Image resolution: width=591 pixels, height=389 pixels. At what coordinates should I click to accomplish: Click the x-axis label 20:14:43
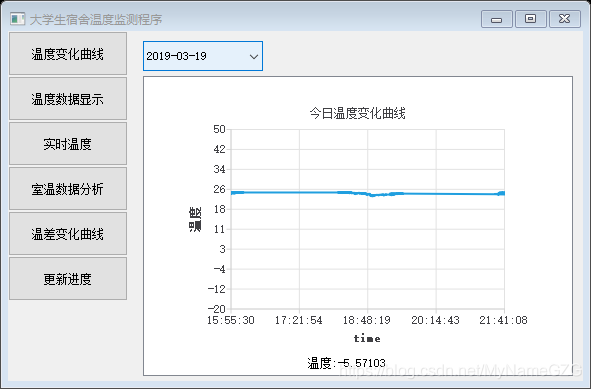[435, 320]
